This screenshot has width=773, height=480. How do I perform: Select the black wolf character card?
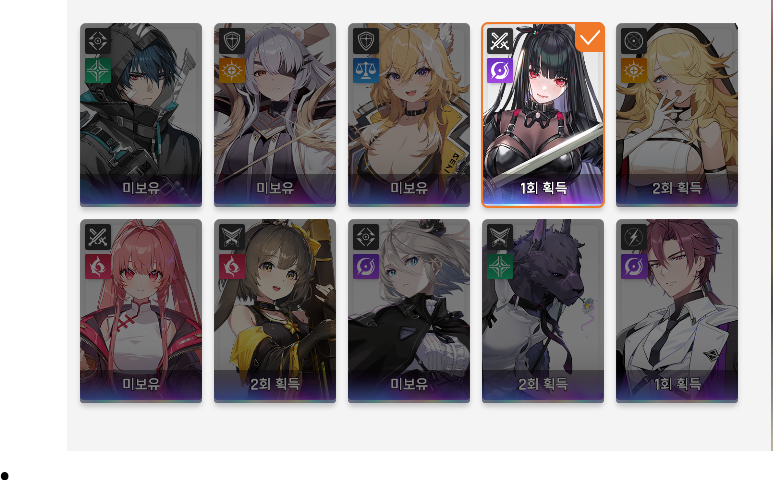[543, 311]
